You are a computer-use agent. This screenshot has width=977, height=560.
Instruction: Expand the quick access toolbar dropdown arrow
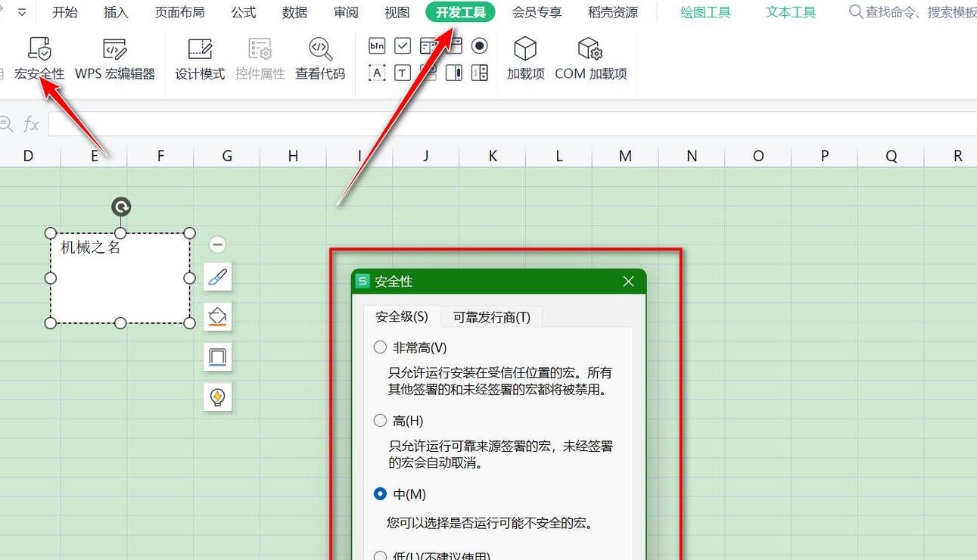[22, 12]
